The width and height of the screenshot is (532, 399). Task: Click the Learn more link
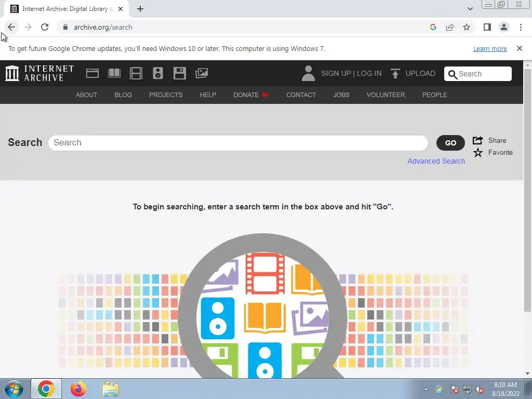click(x=490, y=48)
